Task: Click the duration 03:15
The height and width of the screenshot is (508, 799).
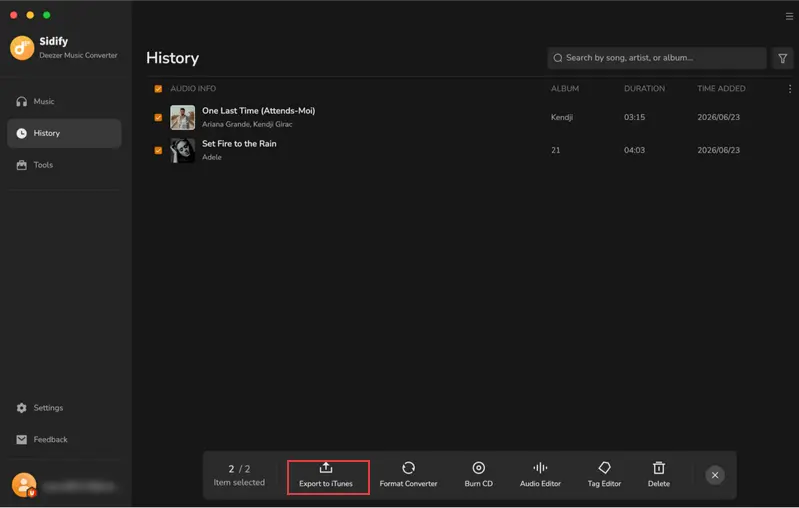Action: point(634,117)
